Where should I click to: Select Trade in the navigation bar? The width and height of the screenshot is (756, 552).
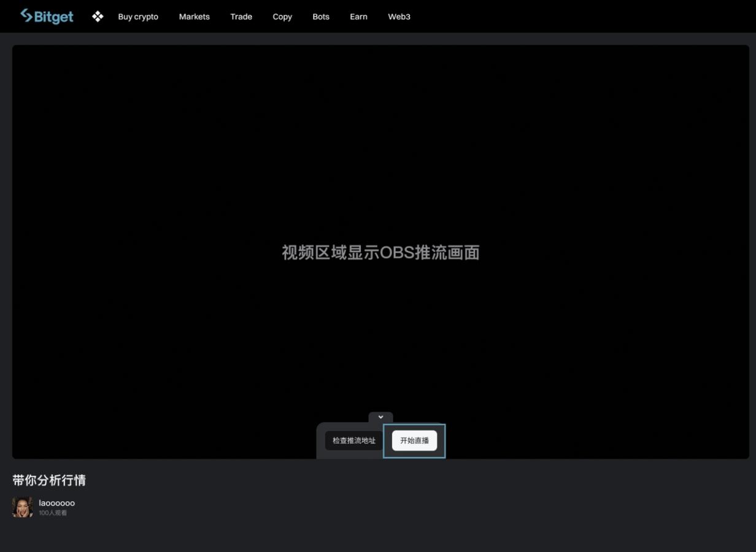tap(241, 17)
